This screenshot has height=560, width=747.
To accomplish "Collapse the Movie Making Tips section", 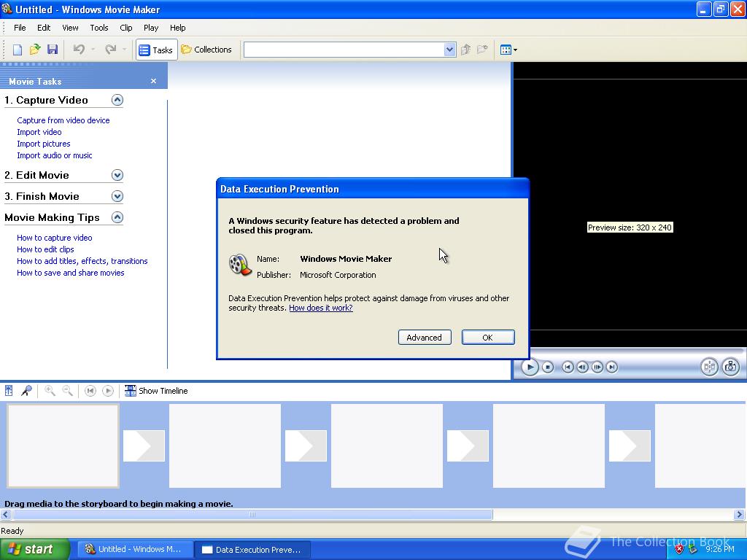I will click(x=117, y=217).
